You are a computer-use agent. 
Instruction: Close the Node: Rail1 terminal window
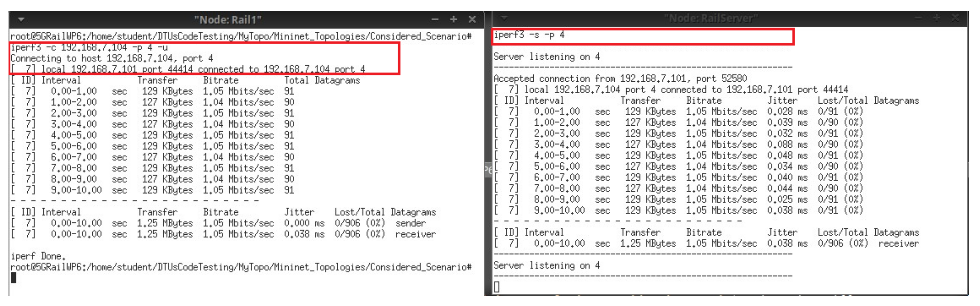click(x=472, y=19)
